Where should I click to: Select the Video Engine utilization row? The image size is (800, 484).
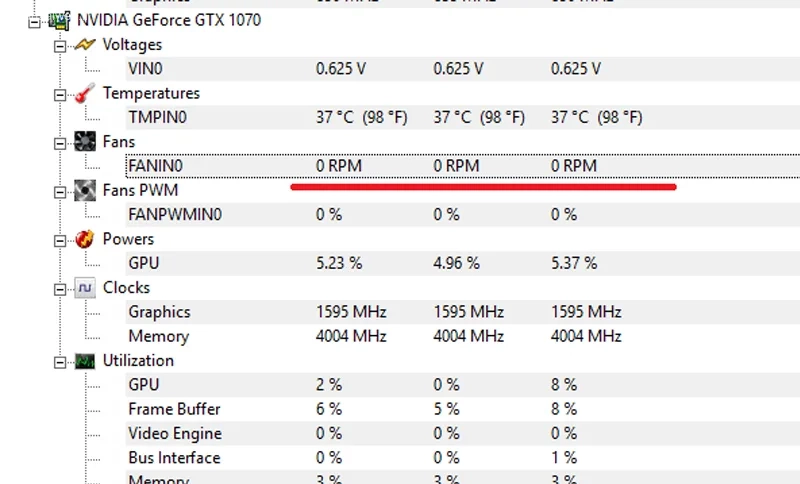tap(174, 433)
